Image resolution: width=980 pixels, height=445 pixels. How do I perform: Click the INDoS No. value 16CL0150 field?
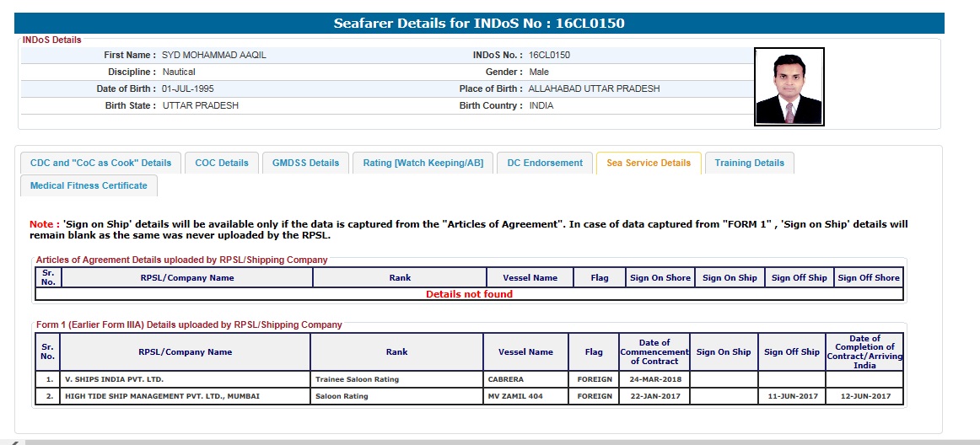pyautogui.click(x=549, y=55)
